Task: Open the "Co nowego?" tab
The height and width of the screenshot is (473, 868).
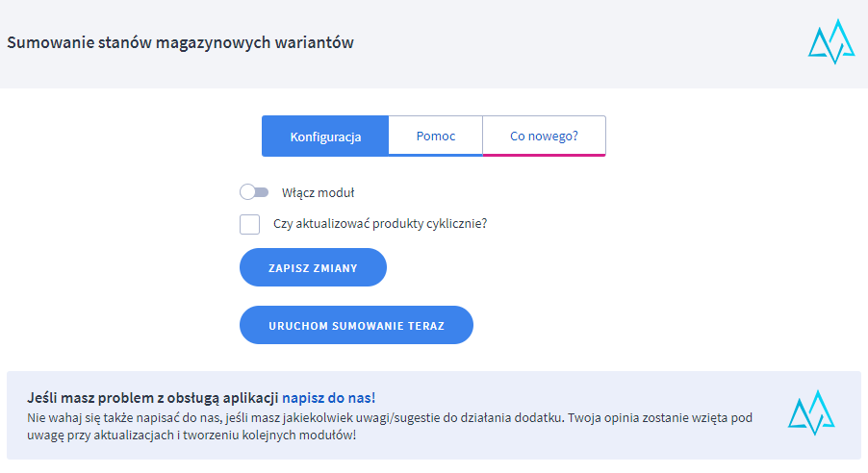Action: pos(544,136)
